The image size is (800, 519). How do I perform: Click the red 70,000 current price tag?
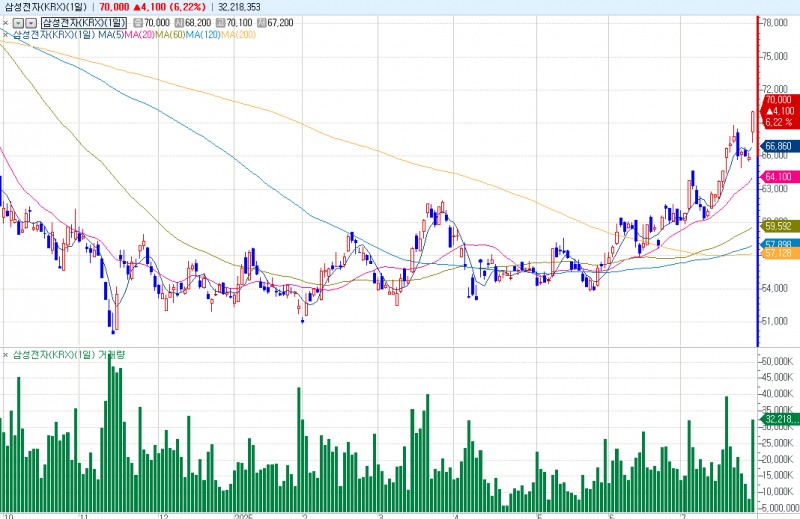tap(777, 100)
